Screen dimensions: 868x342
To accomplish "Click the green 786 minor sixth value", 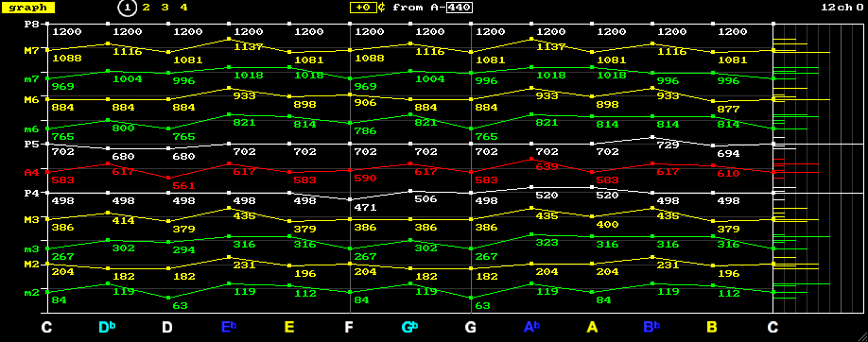I will (365, 131).
